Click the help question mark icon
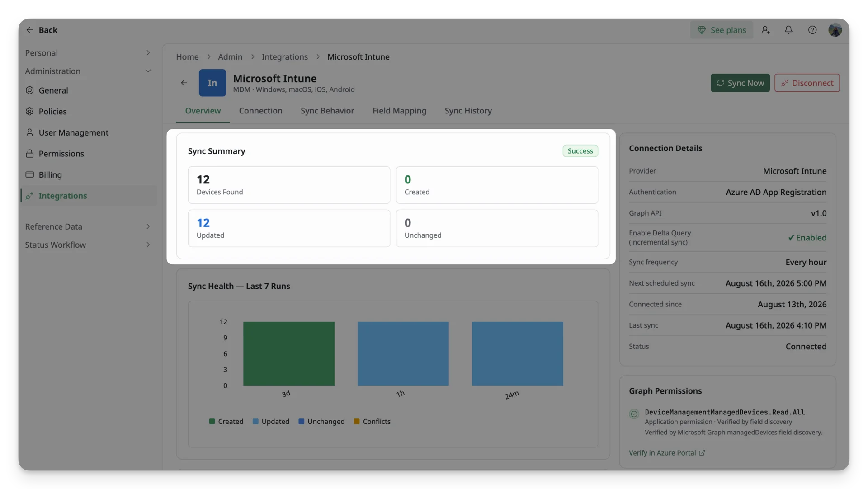Image resolution: width=868 pixels, height=489 pixels. 812,30
